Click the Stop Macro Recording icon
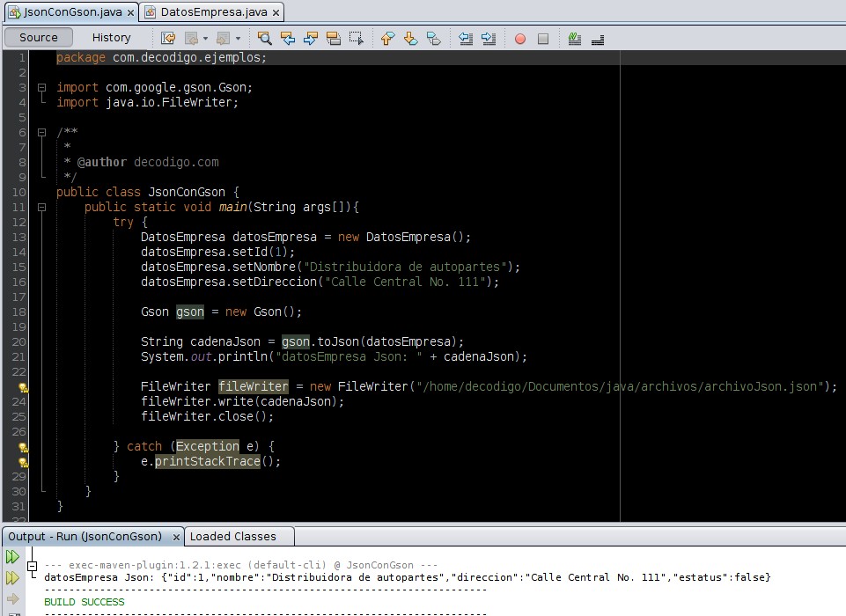 point(544,38)
